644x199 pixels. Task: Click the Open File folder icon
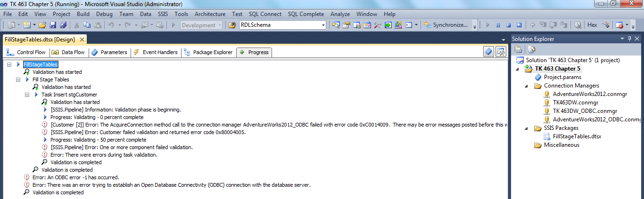pos(42,25)
